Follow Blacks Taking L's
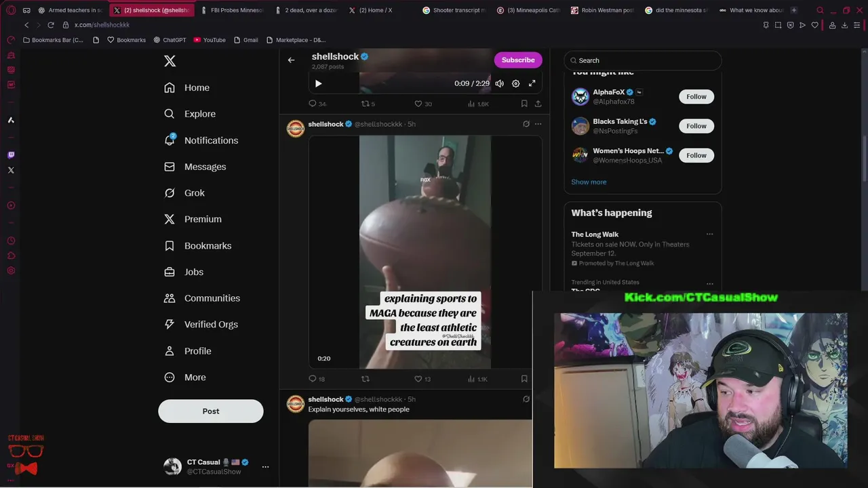The height and width of the screenshot is (488, 868). pyautogui.click(x=696, y=126)
